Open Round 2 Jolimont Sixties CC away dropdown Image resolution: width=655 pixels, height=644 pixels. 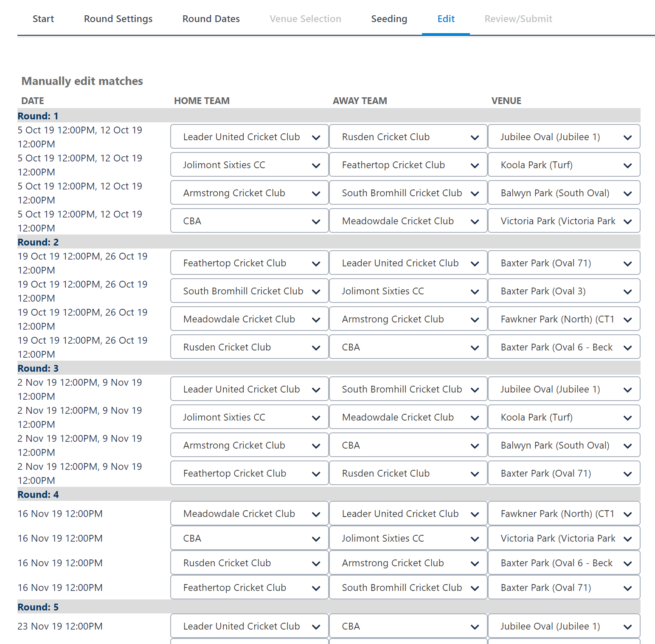[408, 291]
